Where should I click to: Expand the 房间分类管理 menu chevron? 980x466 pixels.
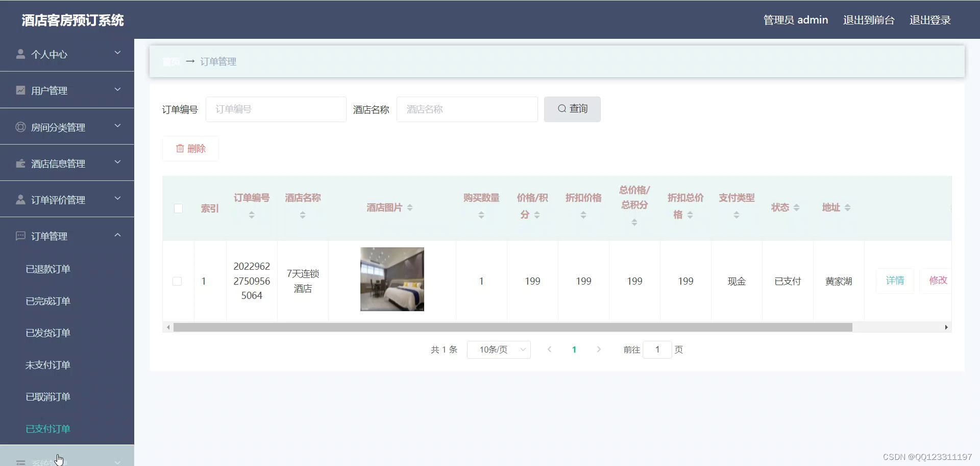117,126
